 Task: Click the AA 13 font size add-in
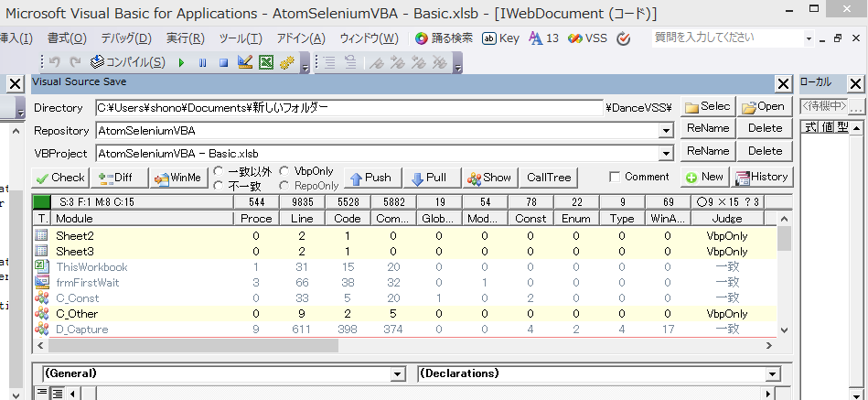[543, 38]
